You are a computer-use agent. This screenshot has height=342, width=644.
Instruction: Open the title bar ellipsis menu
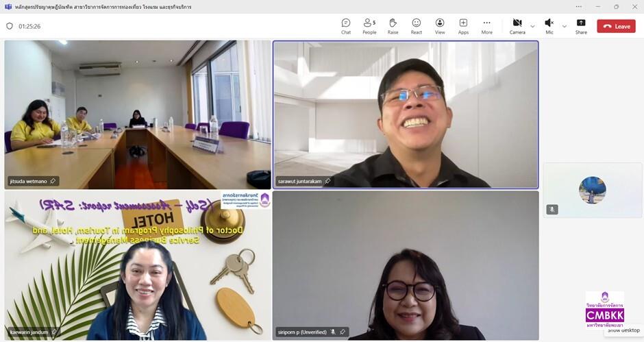tap(578, 7)
